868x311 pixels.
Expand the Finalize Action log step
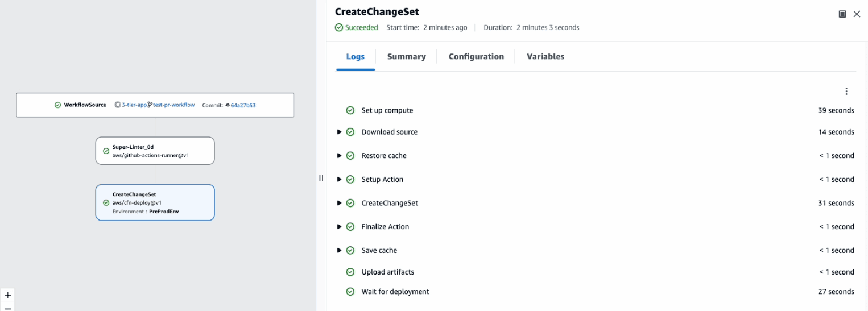point(340,226)
